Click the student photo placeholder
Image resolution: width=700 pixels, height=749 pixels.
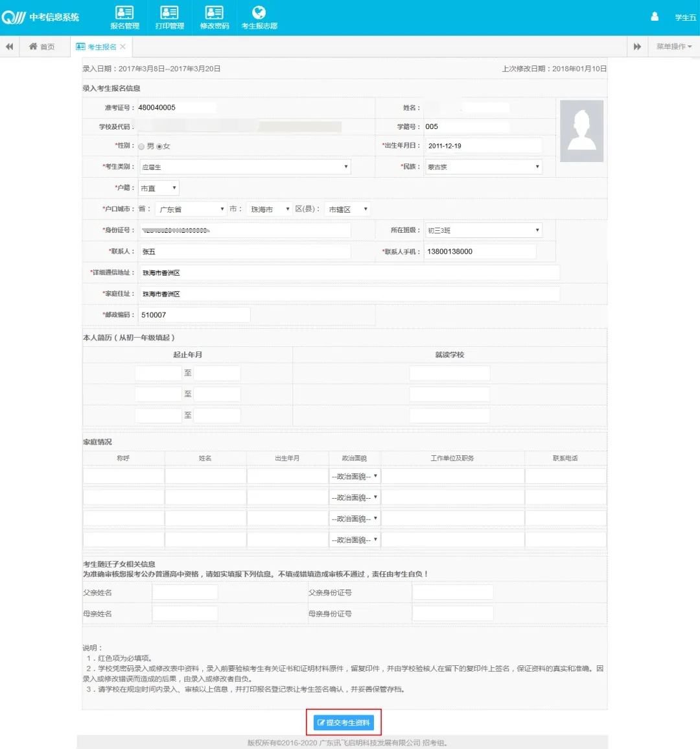(x=581, y=131)
